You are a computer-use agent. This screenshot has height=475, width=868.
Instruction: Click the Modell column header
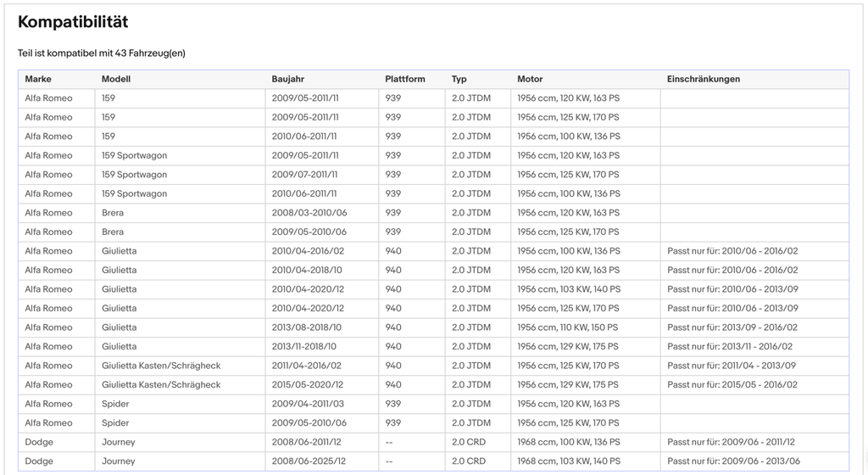click(115, 79)
